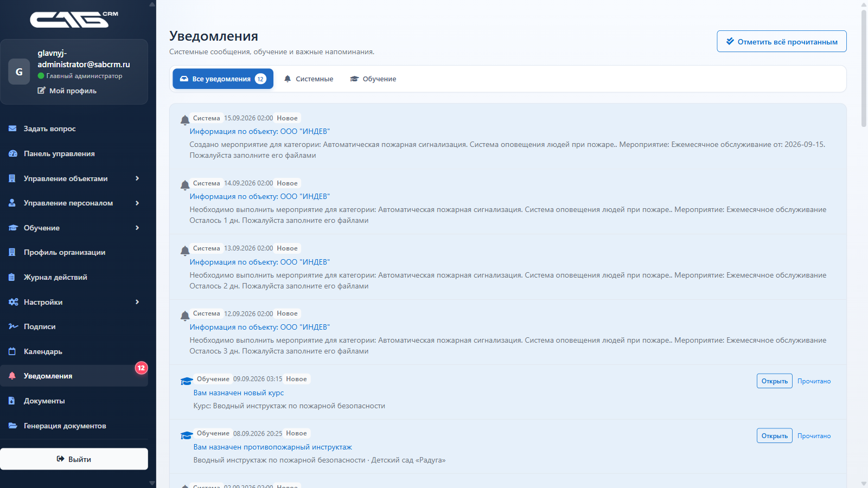Click the sidebar scroll down arrow
This screenshot has height=488, width=868.
coord(152,483)
